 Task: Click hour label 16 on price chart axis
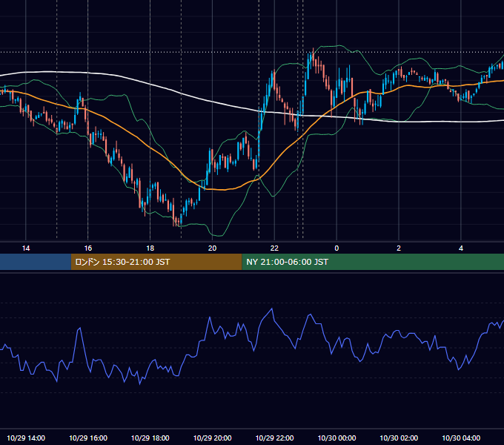click(88, 248)
